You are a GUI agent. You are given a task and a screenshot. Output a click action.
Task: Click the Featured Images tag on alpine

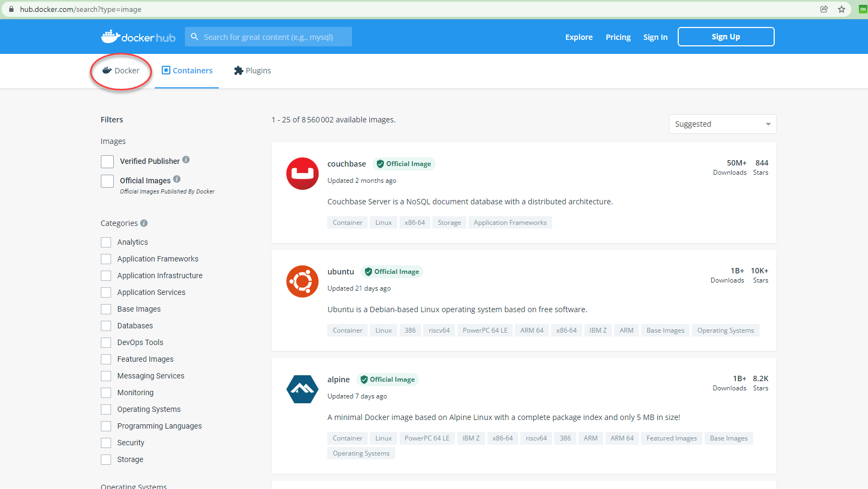pyautogui.click(x=671, y=438)
